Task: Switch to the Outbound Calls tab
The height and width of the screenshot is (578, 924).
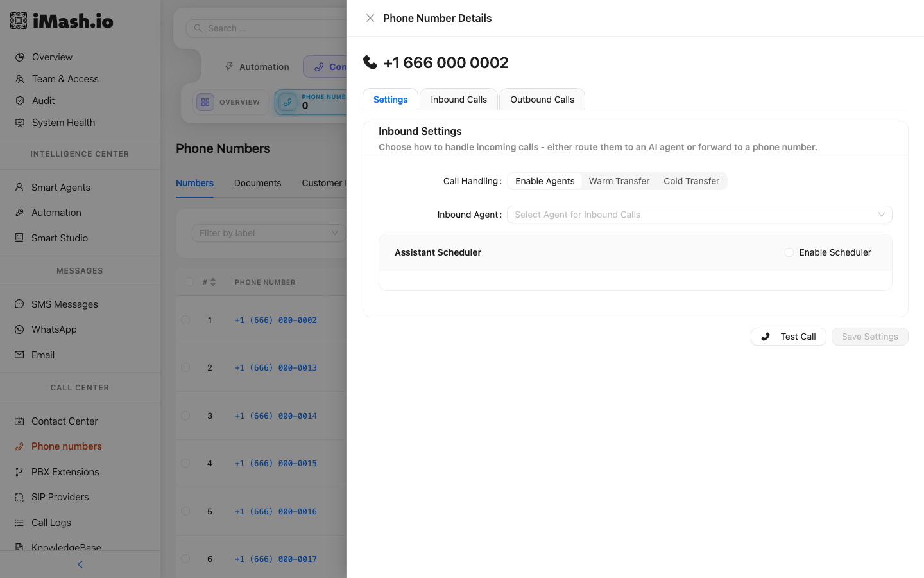Action: point(542,100)
